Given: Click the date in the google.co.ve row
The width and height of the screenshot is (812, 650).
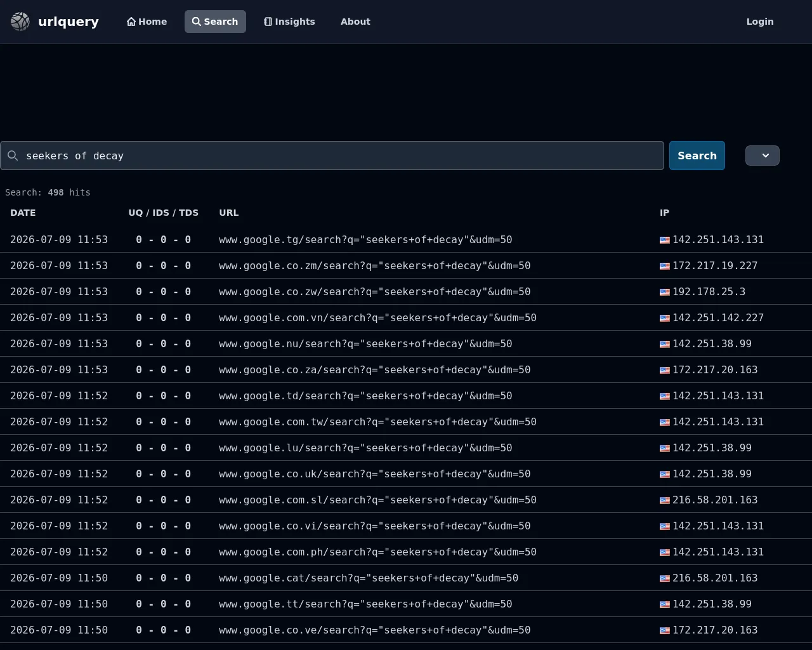Looking at the screenshot, I should click(x=59, y=630).
